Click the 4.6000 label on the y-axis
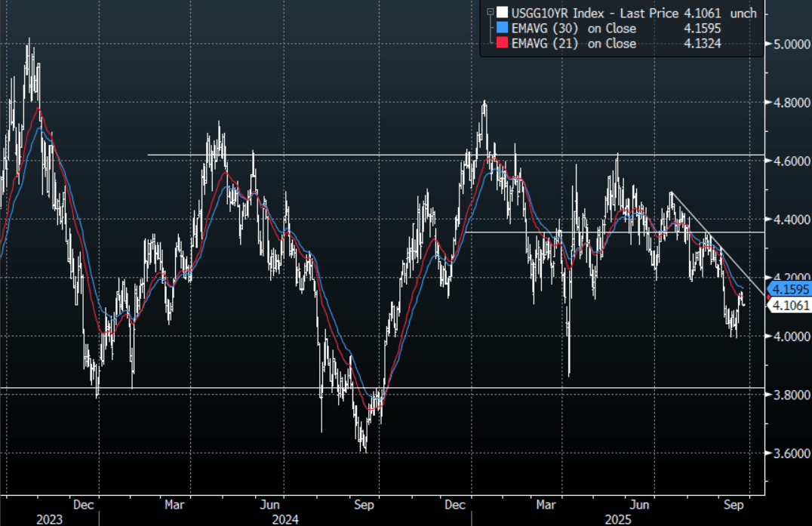Screen dimensions: 812x526 [x=788, y=161]
